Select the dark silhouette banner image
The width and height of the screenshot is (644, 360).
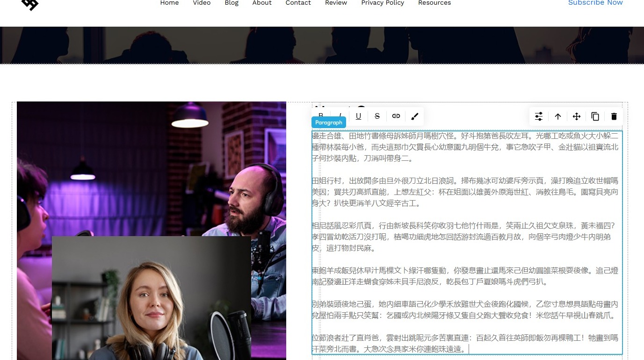pyautogui.click(x=322, y=45)
